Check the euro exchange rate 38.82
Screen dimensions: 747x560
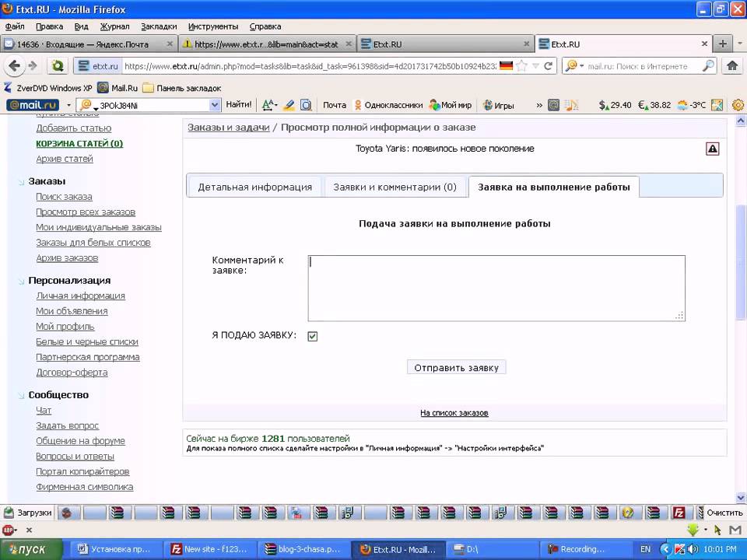[x=654, y=105]
